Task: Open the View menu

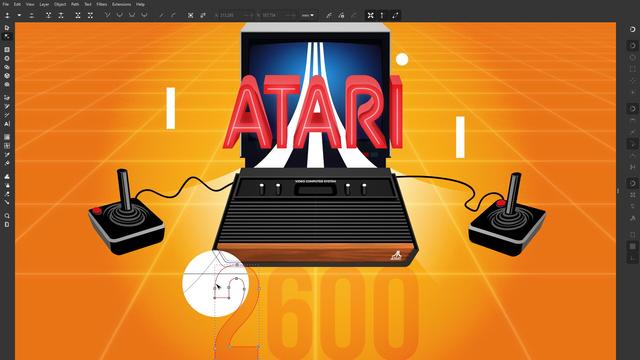Action: point(30,4)
